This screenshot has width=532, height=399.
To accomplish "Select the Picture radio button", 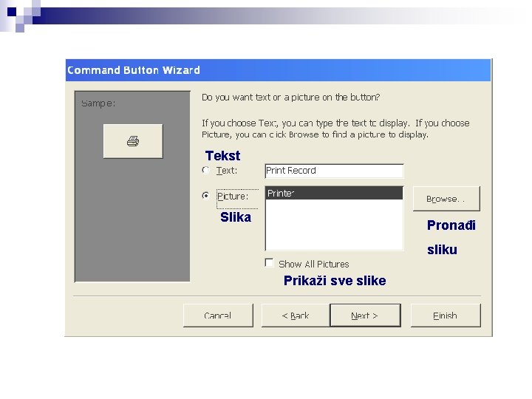I will [205, 196].
